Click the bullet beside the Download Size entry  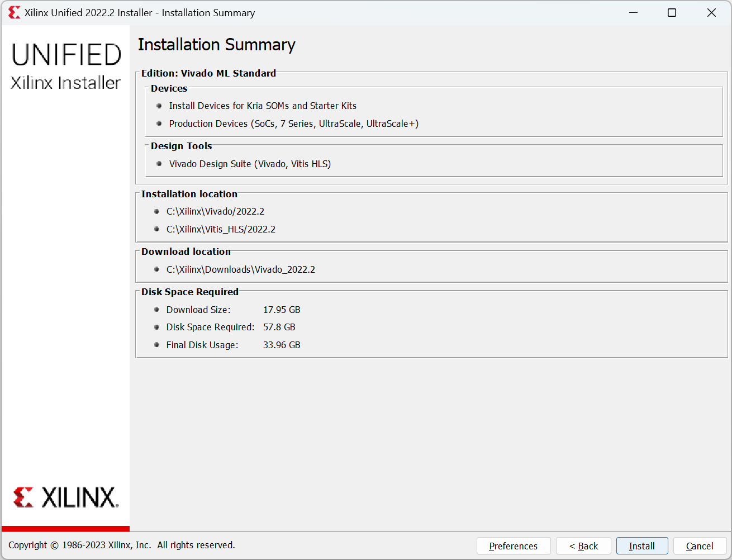(x=156, y=310)
